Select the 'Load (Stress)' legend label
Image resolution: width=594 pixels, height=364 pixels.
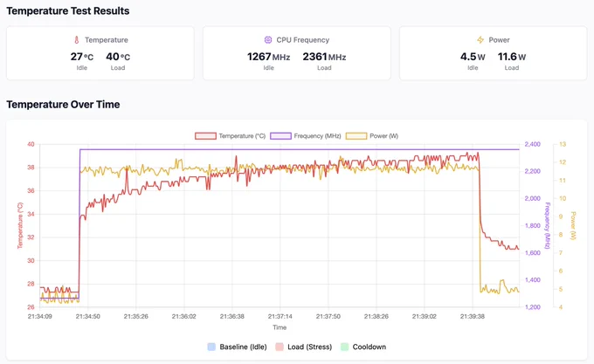tap(309, 347)
